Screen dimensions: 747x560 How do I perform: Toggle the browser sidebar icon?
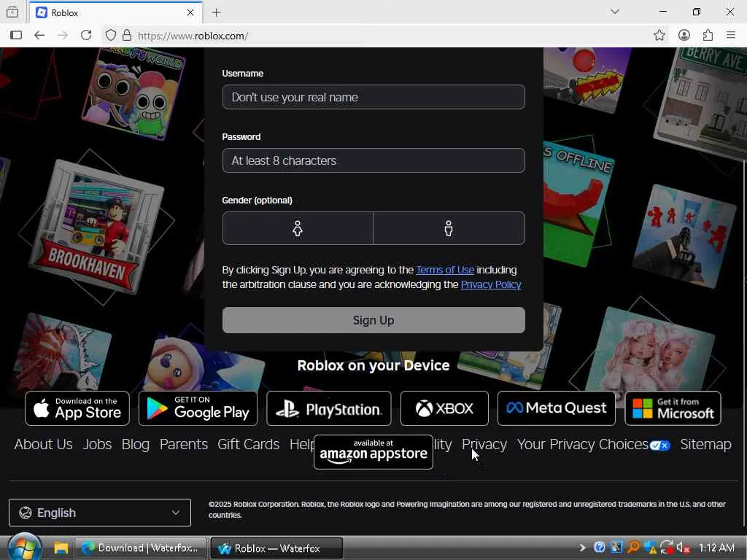[16, 35]
